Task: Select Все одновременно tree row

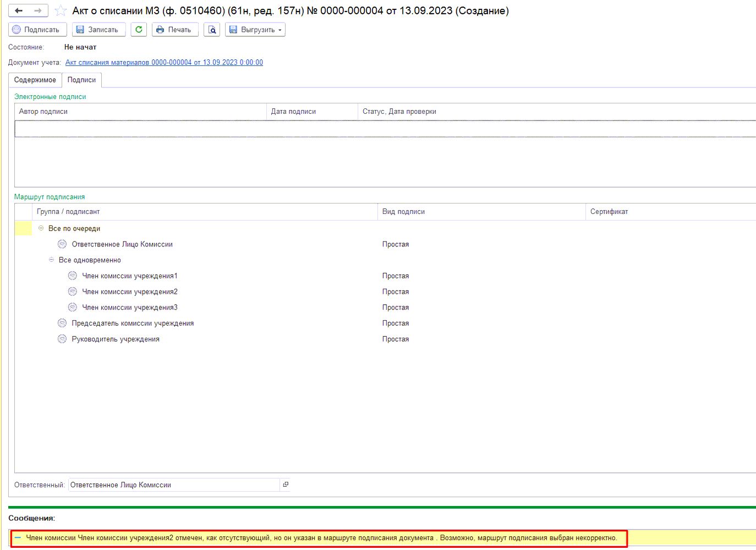Action: click(x=385, y=260)
